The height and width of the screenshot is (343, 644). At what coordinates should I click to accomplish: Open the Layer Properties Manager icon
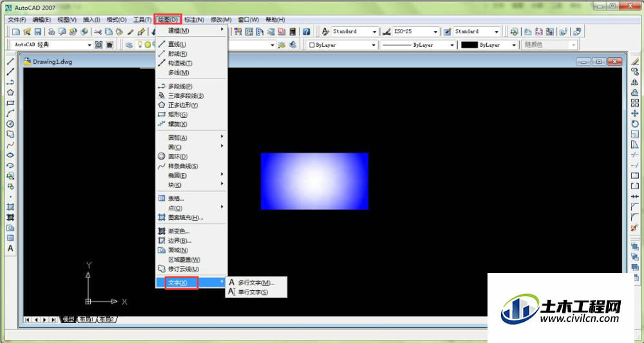[x=129, y=44]
